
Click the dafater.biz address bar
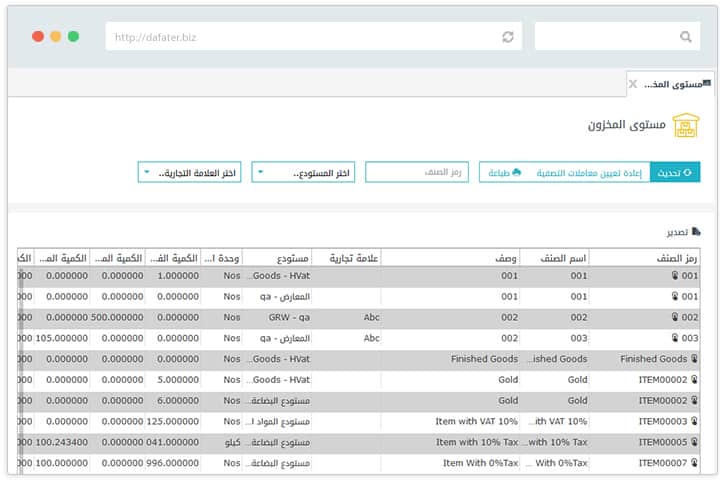coord(300,37)
